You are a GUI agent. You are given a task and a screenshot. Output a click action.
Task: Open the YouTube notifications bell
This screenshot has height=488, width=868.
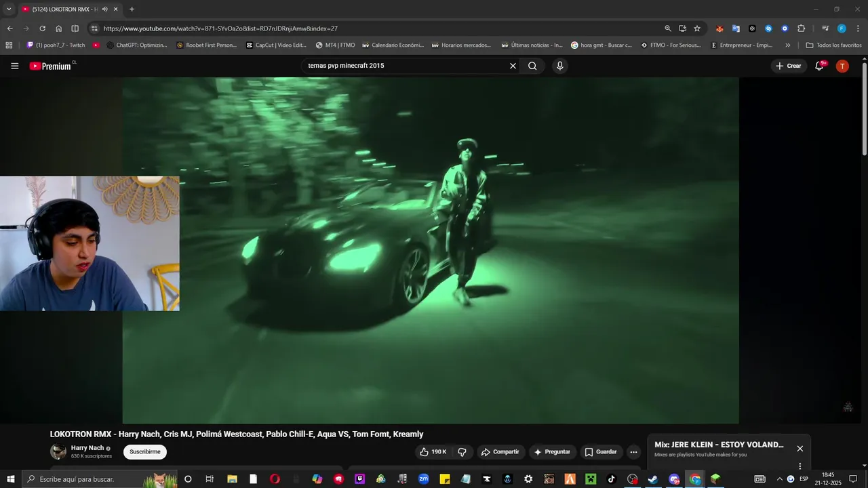click(x=819, y=66)
